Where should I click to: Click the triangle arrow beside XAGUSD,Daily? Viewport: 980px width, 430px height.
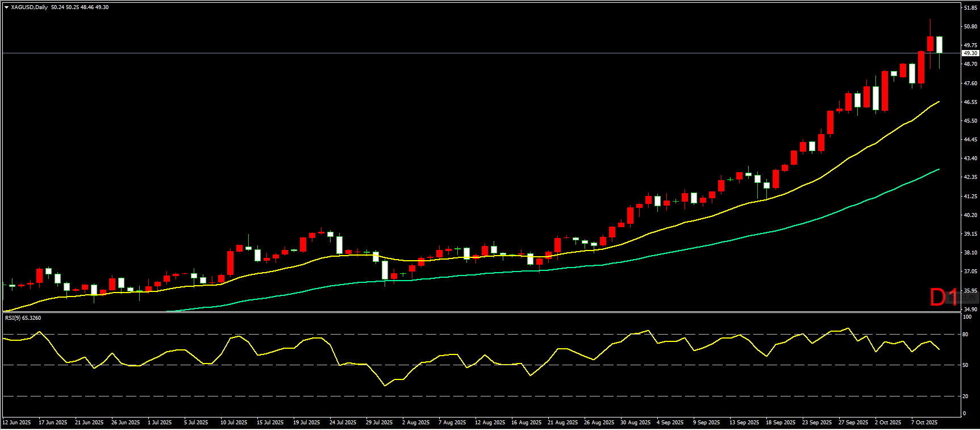click(x=7, y=7)
